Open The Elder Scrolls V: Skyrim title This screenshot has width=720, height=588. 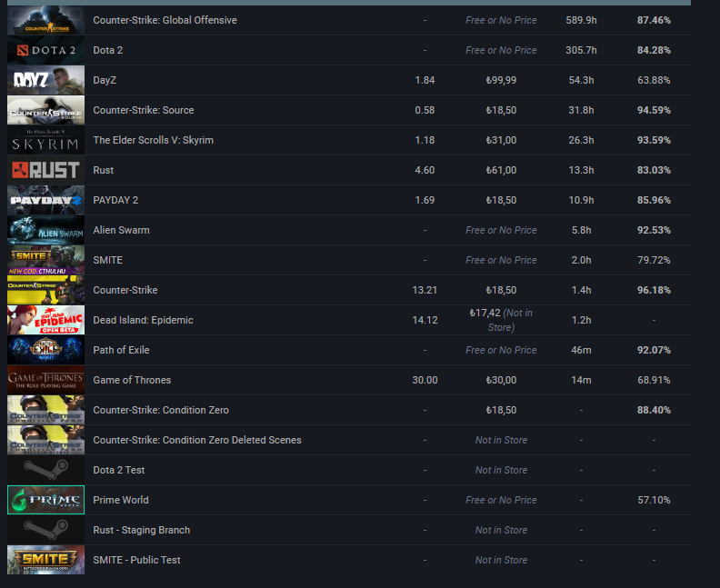click(x=154, y=140)
